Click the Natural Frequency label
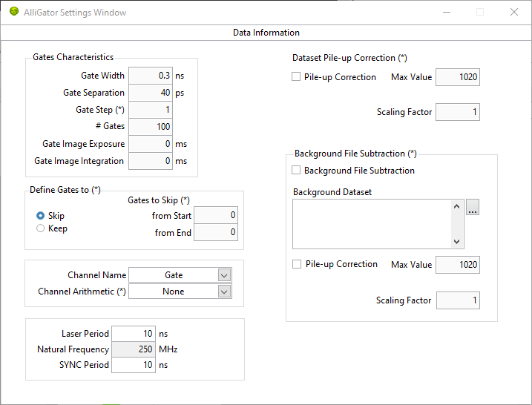532x405 pixels. [x=73, y=349]
